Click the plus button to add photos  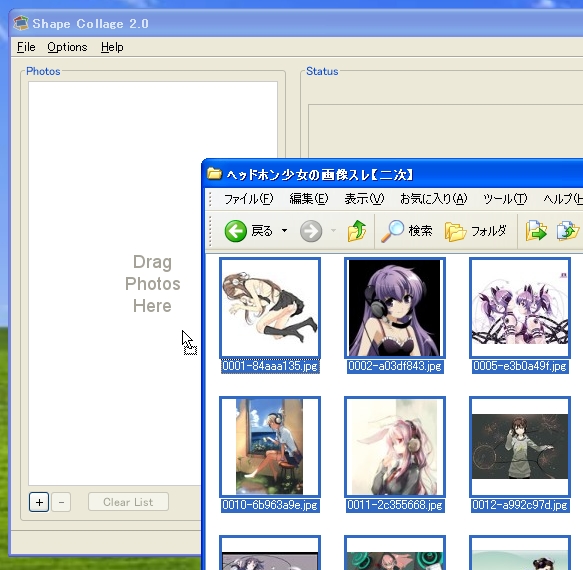click(39, 502)
